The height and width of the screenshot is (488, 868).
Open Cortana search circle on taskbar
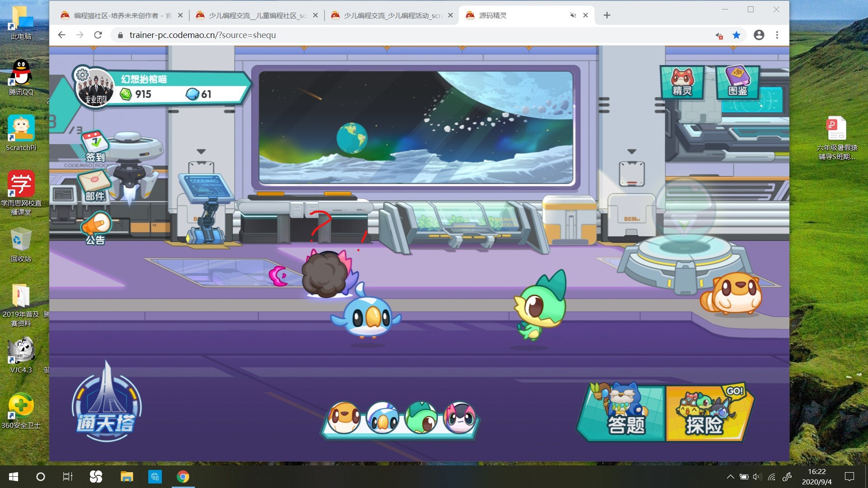pyautogui.click(x=41, y=477)
